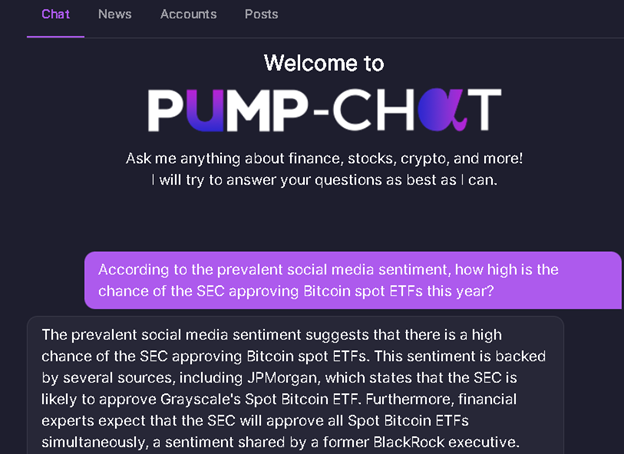624x454 pixels.
Task: Click the hyphen in PUMP-CHAT logo
Action: click(321, 111)
